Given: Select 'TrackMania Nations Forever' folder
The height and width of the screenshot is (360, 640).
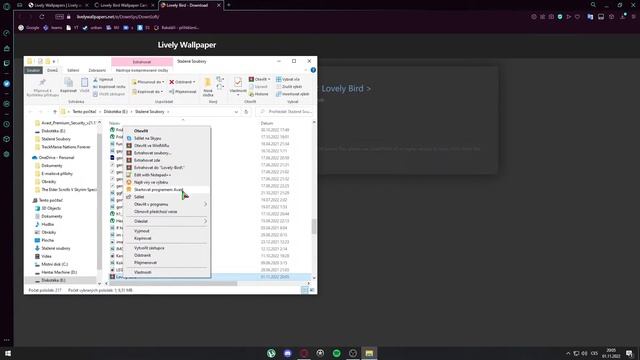Looking at the screenshot, I should tap(66, 147).
